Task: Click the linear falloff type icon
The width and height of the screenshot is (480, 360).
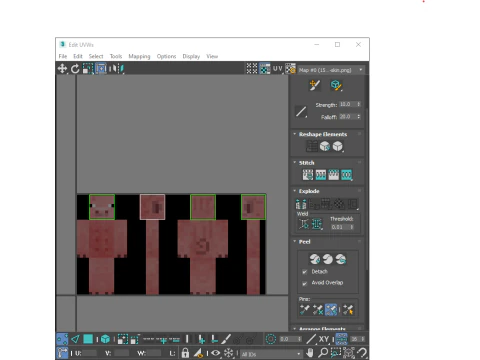Action: [x=301, y=112]
